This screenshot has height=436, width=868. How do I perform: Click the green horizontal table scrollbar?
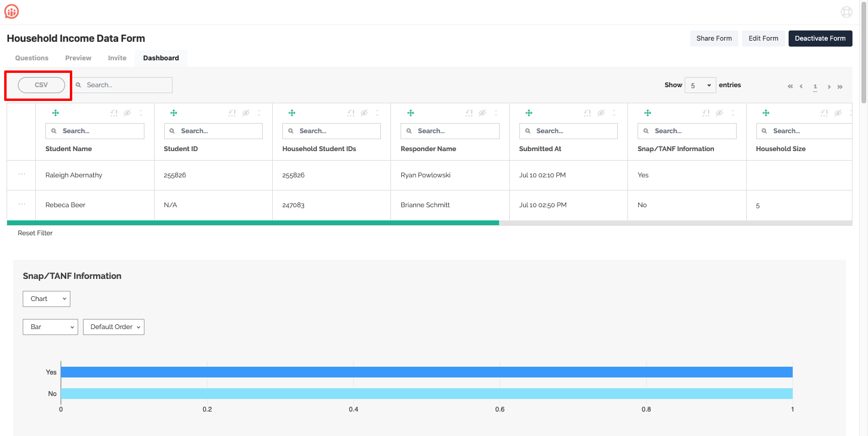click(253, 223)
